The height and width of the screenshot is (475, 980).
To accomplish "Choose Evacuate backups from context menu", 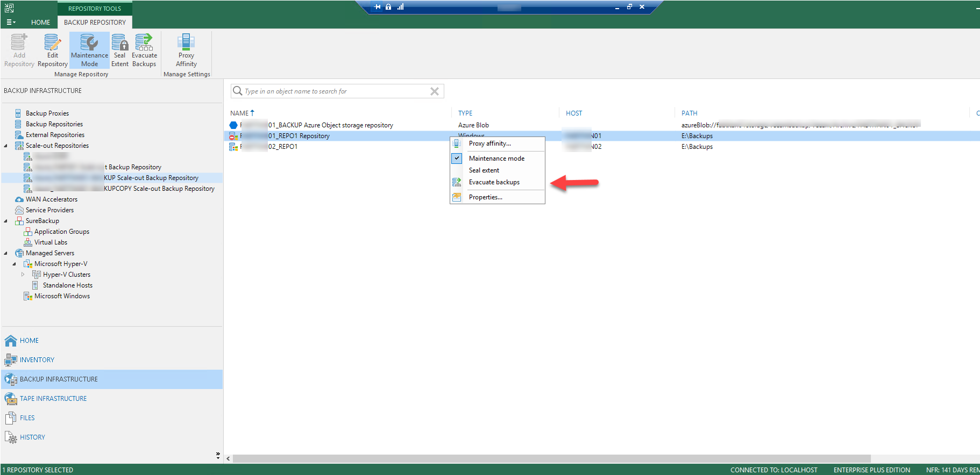I will coord(494,182).
